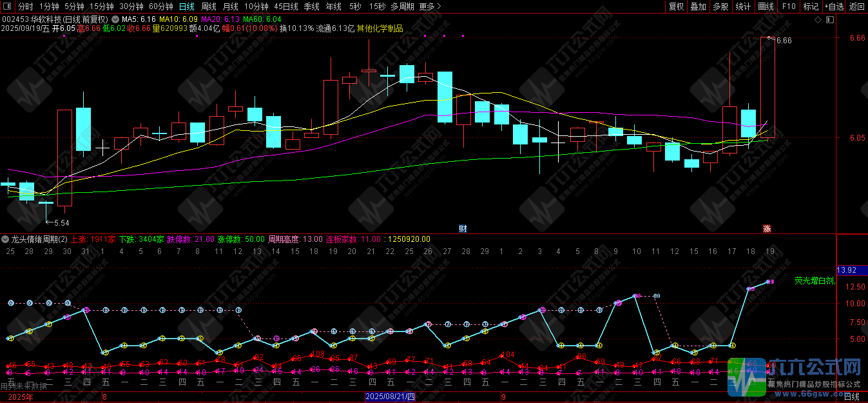Open the F10 company info

789,6
